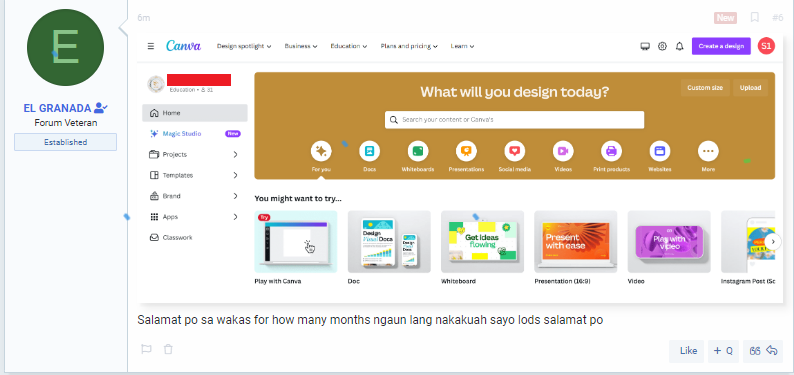Expand the Templates chevron

235,175
